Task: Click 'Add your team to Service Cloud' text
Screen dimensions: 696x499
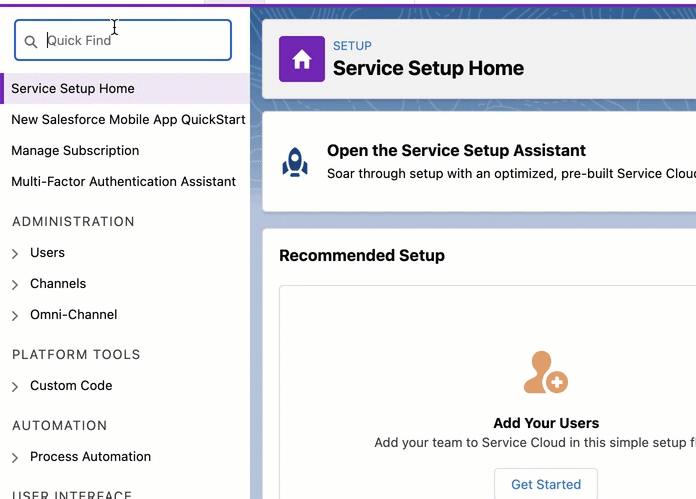Action: click(535, 443)
